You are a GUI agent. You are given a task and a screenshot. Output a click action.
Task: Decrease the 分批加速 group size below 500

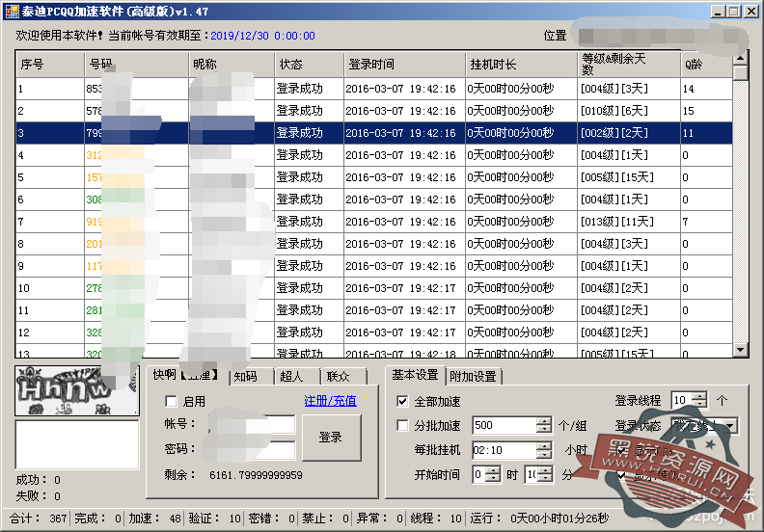(x=544, y=429)
